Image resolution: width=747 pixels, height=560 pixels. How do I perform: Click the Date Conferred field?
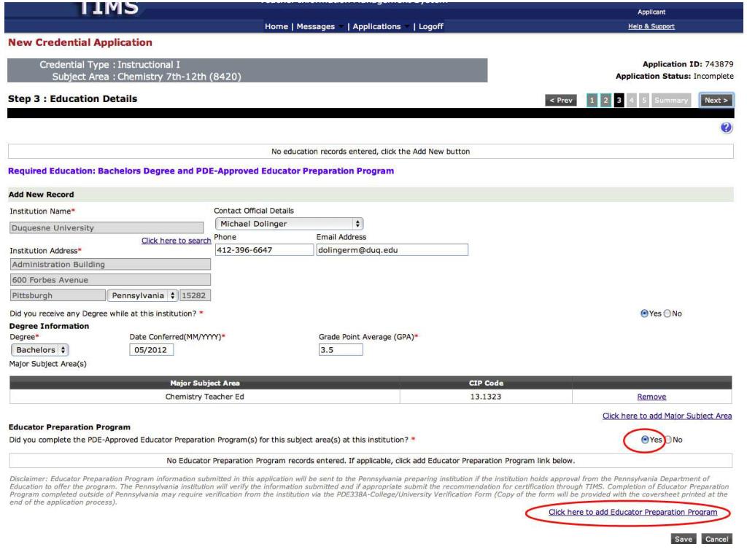[x=152, y=350]
